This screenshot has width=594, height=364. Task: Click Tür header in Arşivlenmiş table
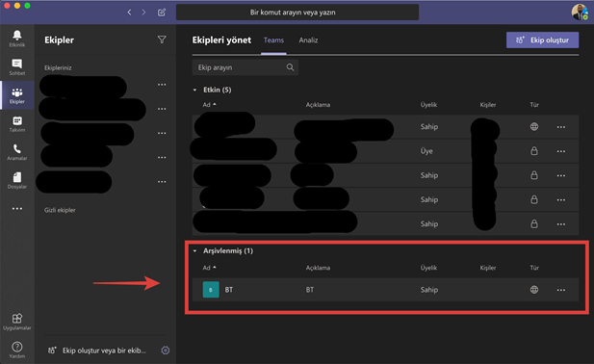(x=534, y=268)
